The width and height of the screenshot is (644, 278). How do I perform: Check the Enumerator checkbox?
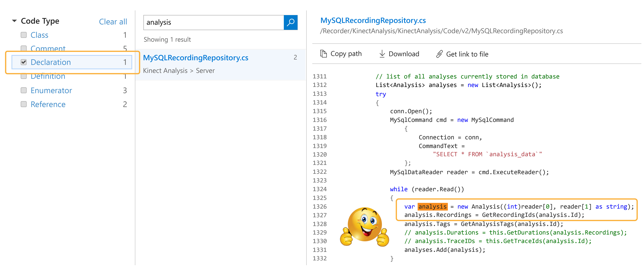click(x=24, y=90)
